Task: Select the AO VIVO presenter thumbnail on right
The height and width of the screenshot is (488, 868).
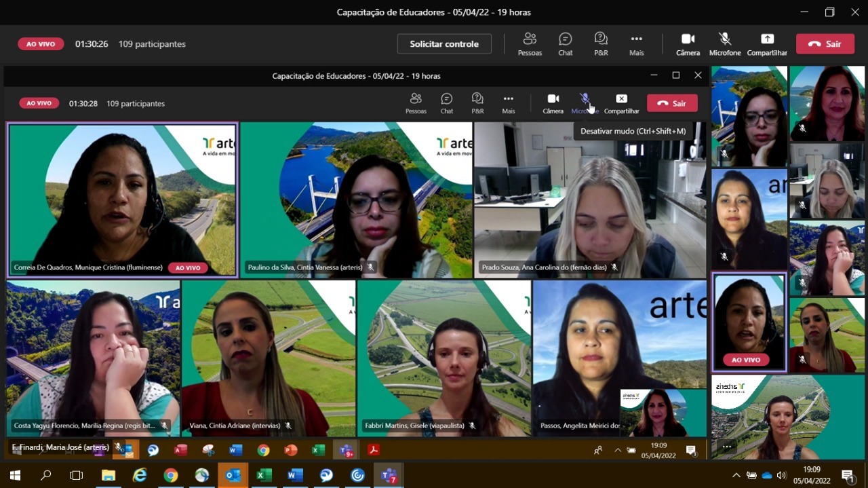Action: coord(749,322)
